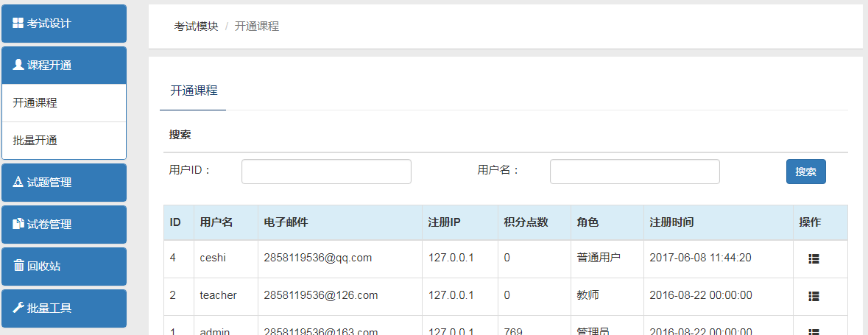Viewport: 868px width, 335px height.
Task: Focus the 用户名 input field
Action: [635, 172]
